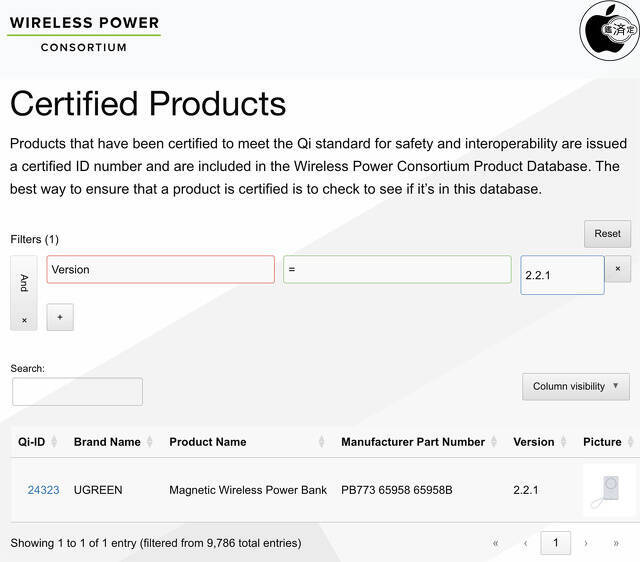This screenshot has height=562, width=640.
Task: Sort by Product Name column arrows
Action: coord(322,442)
